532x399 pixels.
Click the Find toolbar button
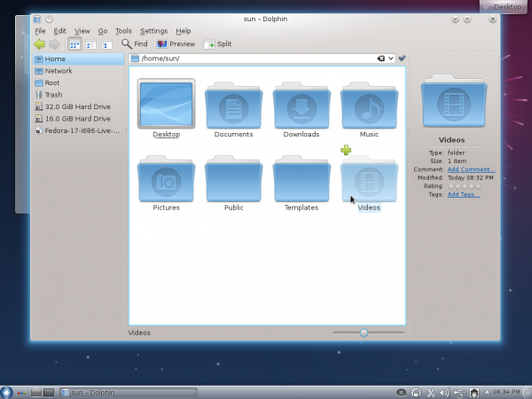tap(135, 43)
